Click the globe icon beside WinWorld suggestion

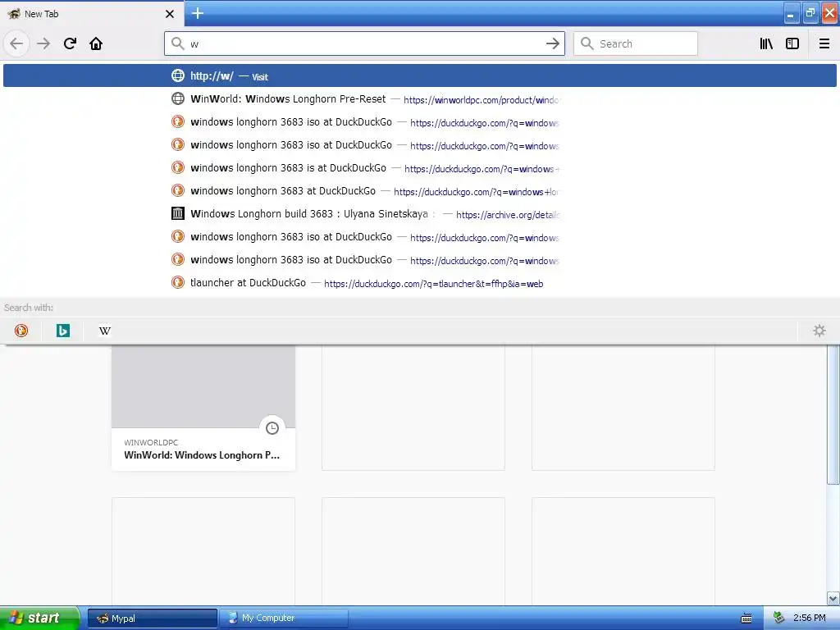(178, 98)
